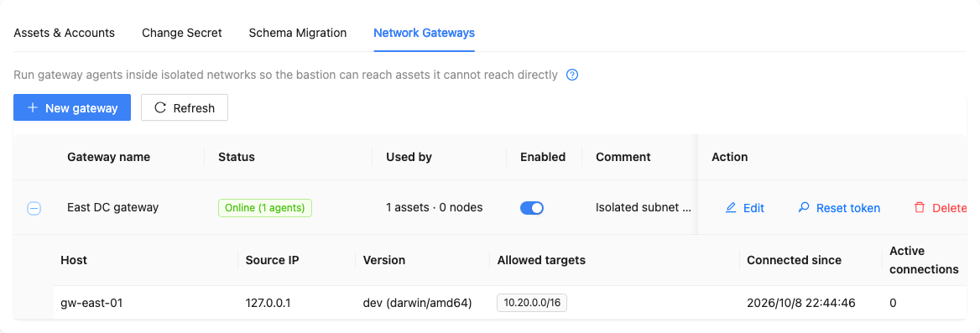The width and height of the screenshot is (980, 333).
Task: Open the help question mark icon
Action: tap(572, 75)
